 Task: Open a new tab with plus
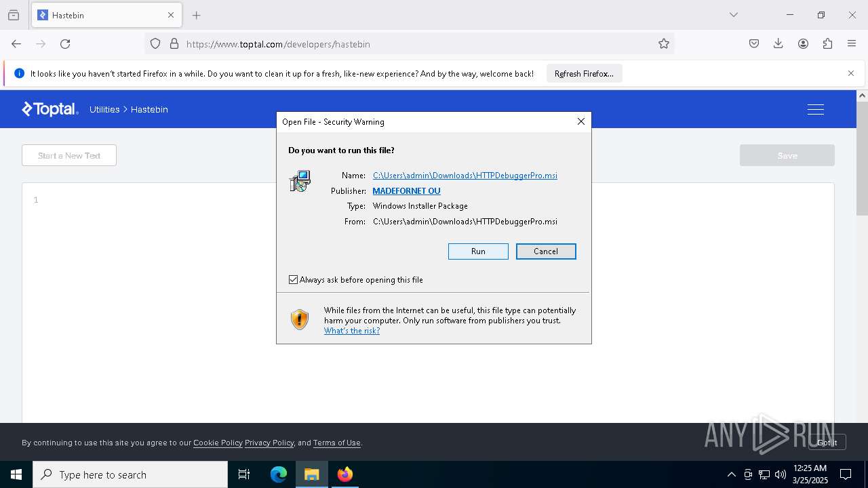coord(197,15)
